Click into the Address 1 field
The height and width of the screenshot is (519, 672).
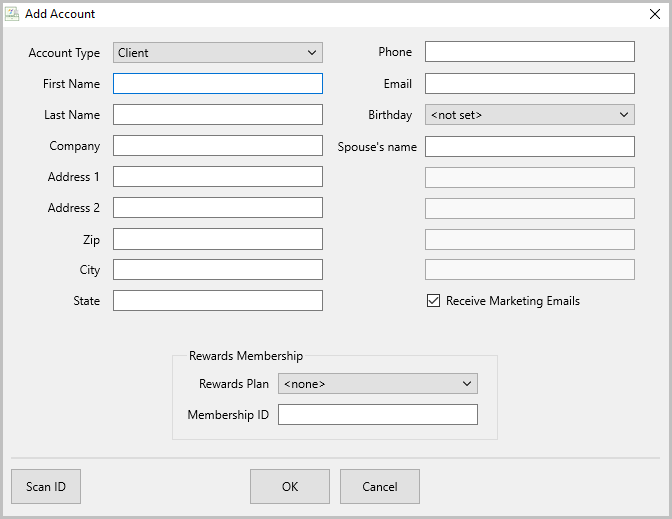click(218, 177)
